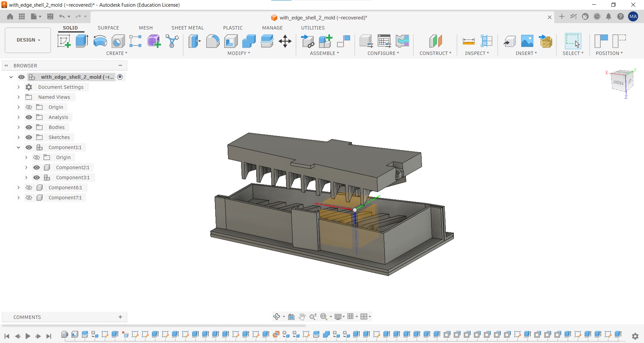This screenshot has width=644, height=343.
Task: Click the Named Views browser item
Action: [54, 97]
